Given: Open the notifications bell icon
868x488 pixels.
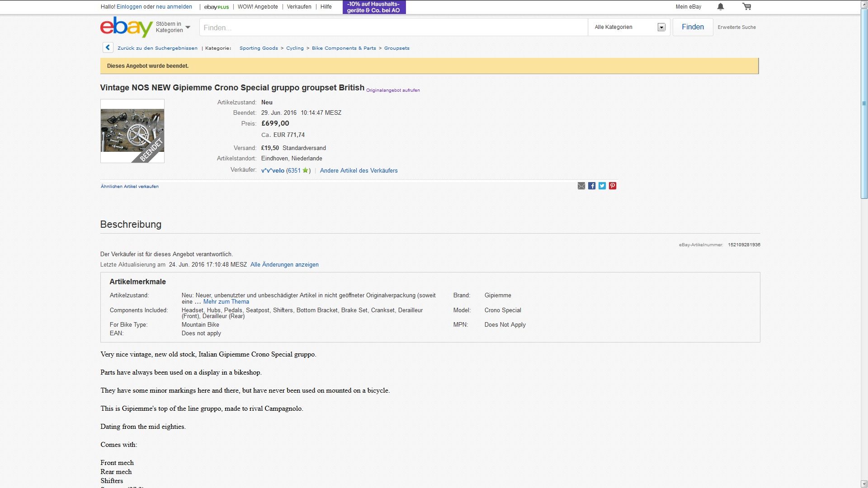Looking at the screenshot, I should [x=721, y=7].
